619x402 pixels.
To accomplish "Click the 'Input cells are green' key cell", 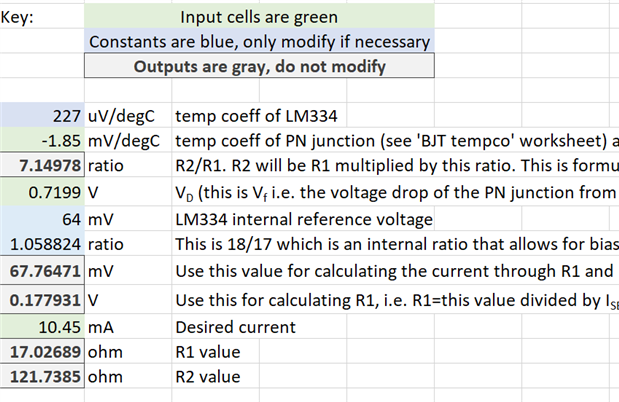I will [x=259, y=17].
